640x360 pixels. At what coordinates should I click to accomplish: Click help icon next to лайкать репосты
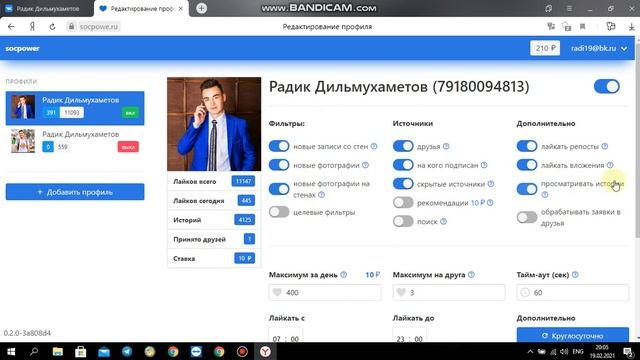point(605,146)
